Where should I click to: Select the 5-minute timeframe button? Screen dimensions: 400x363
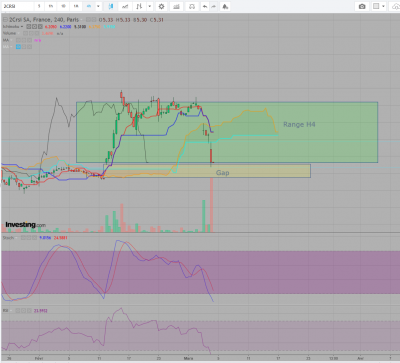click(39, 6)
